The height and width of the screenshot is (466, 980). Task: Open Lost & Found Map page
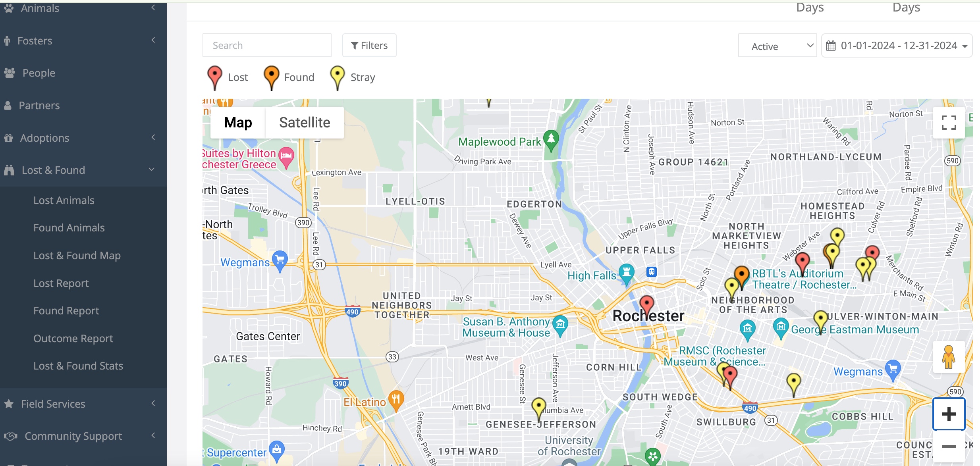pyautogui.click(x=77, y=256)
